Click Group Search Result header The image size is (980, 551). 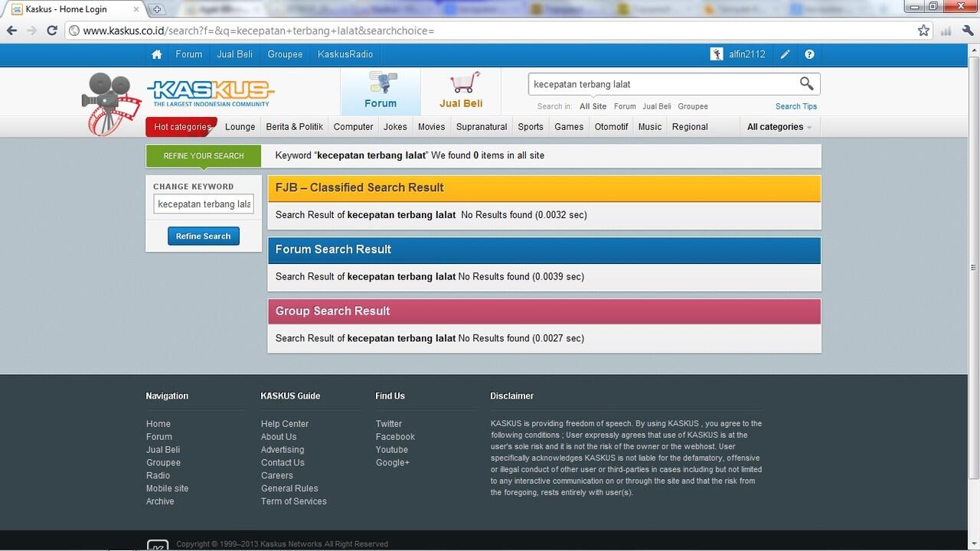coord(544,311)
